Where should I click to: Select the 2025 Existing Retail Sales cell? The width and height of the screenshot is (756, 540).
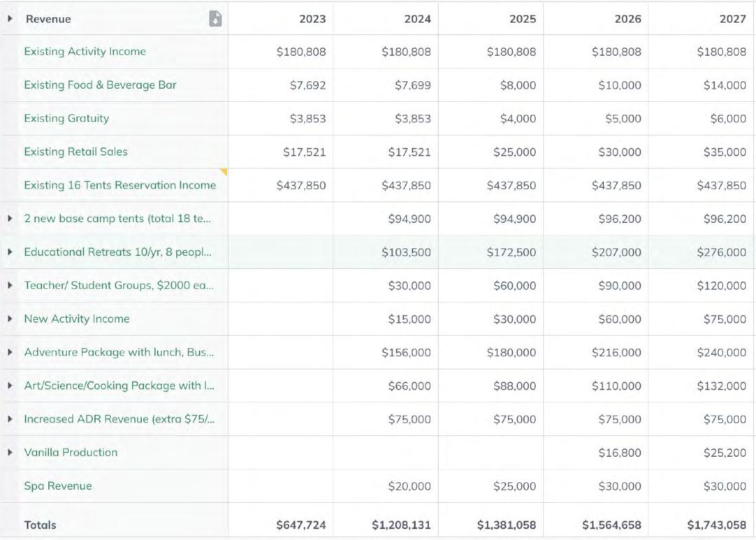514,152
